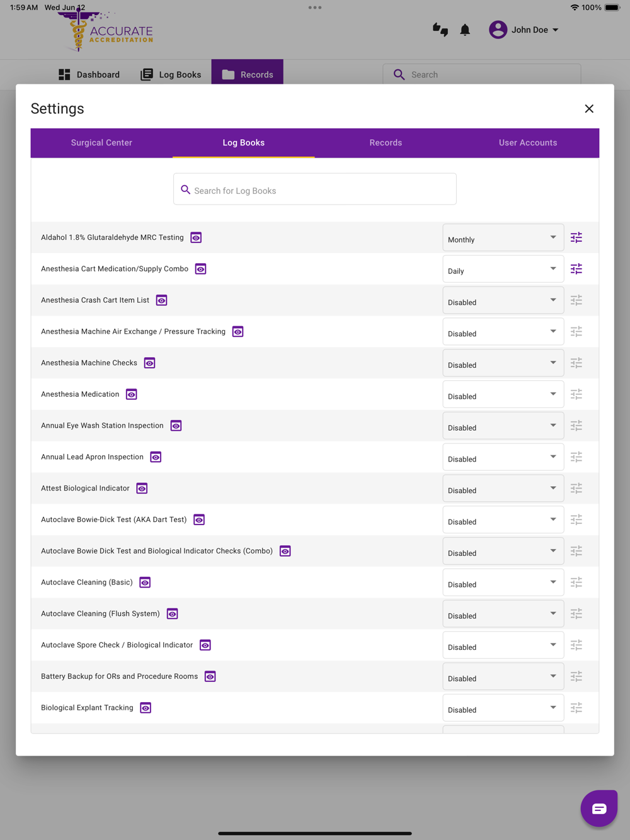
Task: Click sliders icon for Autoclave Cleaning (Basic)
Action: (576, 582)
